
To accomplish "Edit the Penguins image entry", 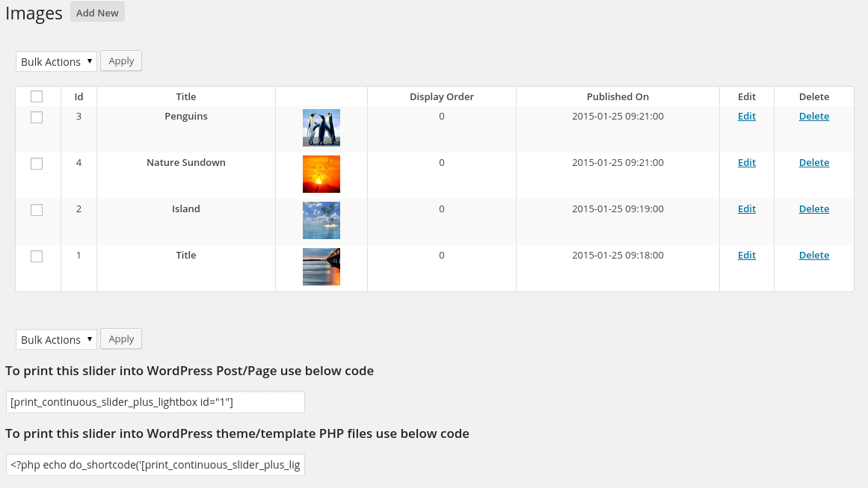I will [746, 116].
